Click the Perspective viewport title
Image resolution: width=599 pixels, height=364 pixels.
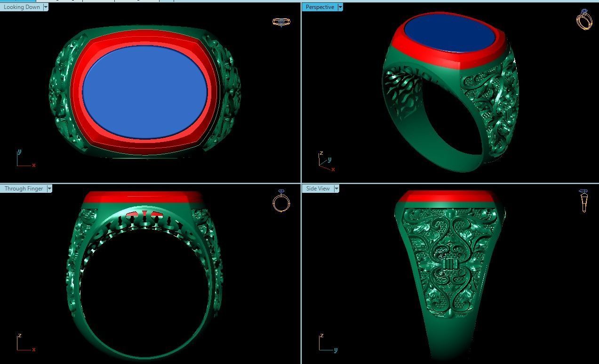[320, 7]
